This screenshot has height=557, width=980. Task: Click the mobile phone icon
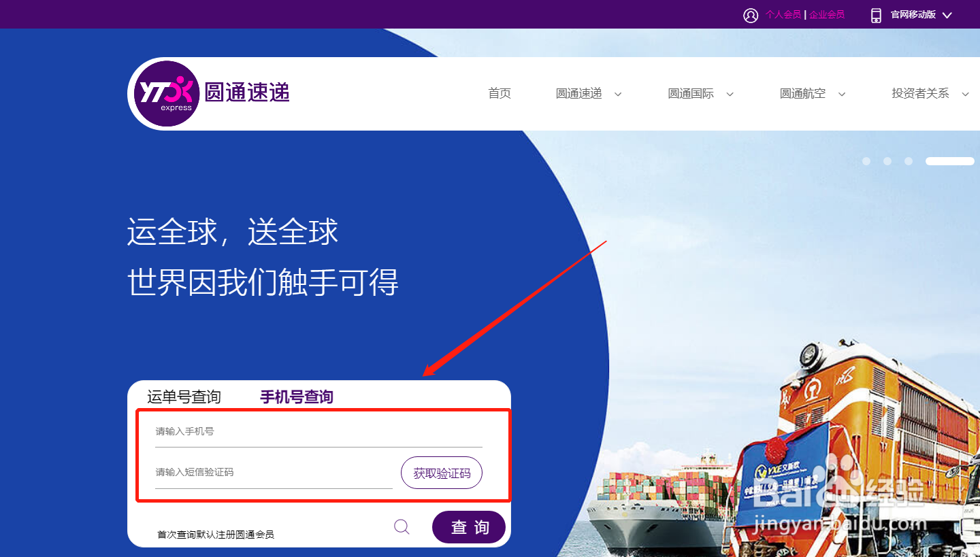[x=876, y=15]
